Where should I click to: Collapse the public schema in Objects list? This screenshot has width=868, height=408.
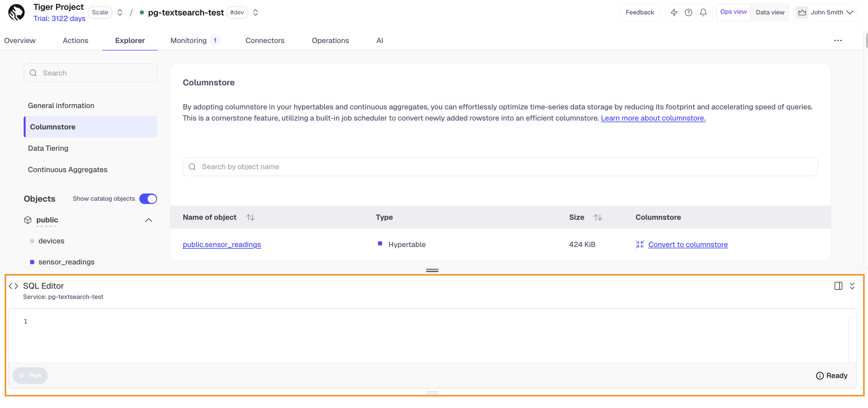tap(148, 220)
